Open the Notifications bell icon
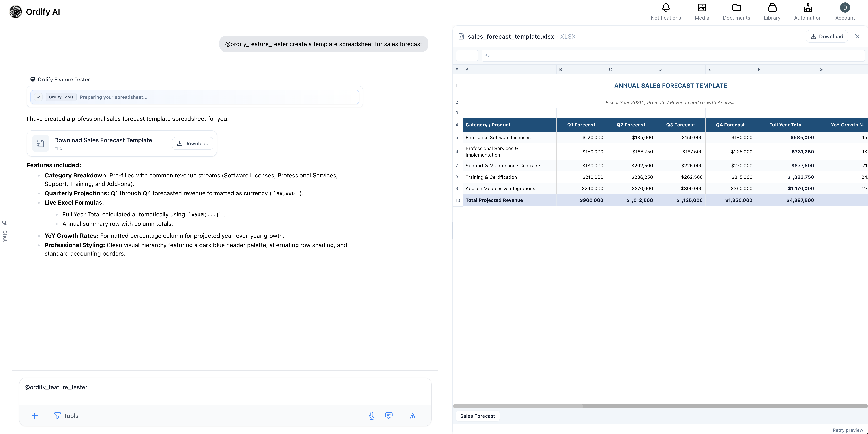This screenshot has height=434, width=868. tap(665, 8)
